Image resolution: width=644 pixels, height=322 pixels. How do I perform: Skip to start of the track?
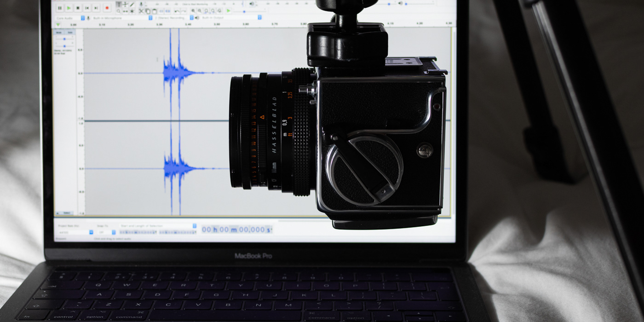tap(87, 8)
